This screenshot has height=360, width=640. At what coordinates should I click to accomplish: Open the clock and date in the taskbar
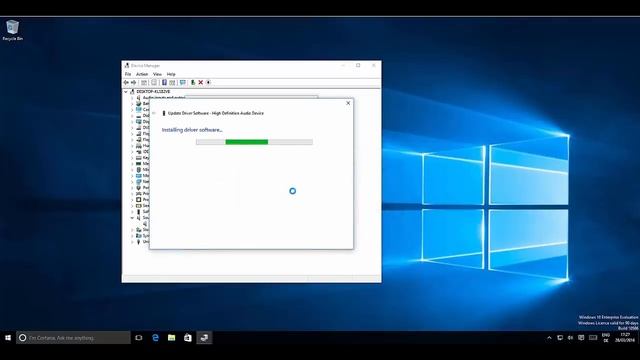click(x=625, y=338)
